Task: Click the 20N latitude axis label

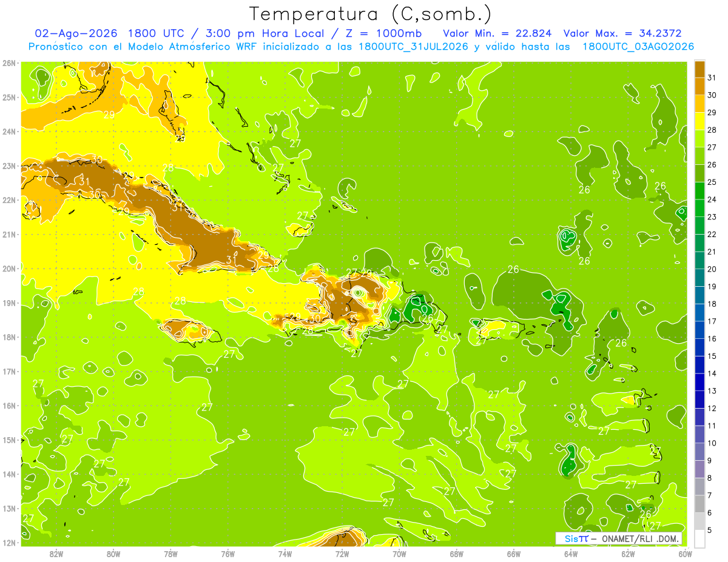Action: pyautogui.click(x=8, y=269)
